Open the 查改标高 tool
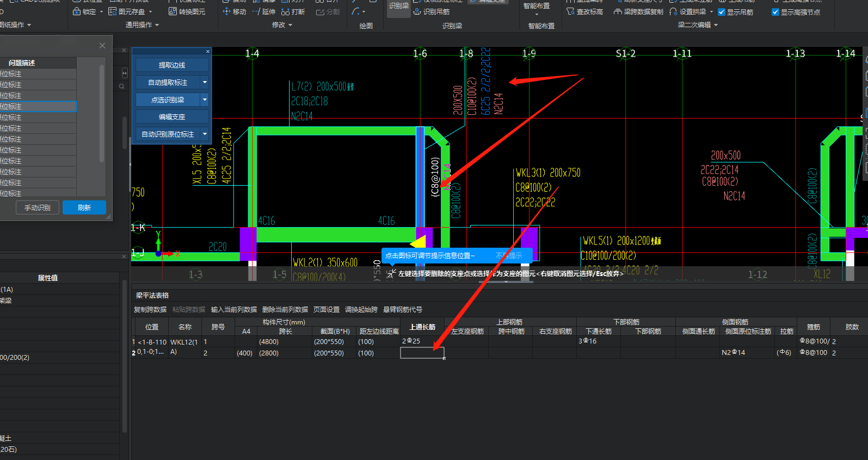The height and width of the screenshot is (460, 868). click(584, 11)
